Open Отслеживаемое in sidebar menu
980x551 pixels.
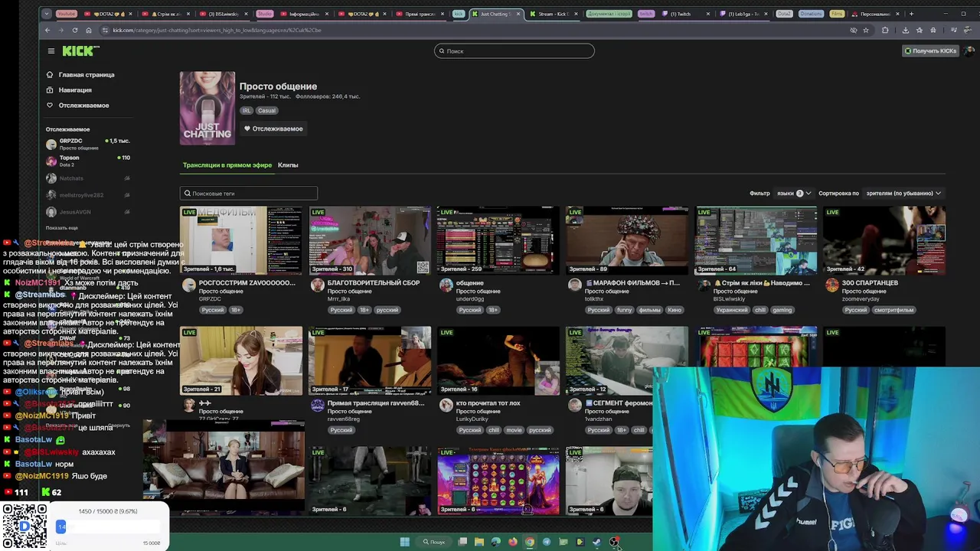click(x=78, y=106)
